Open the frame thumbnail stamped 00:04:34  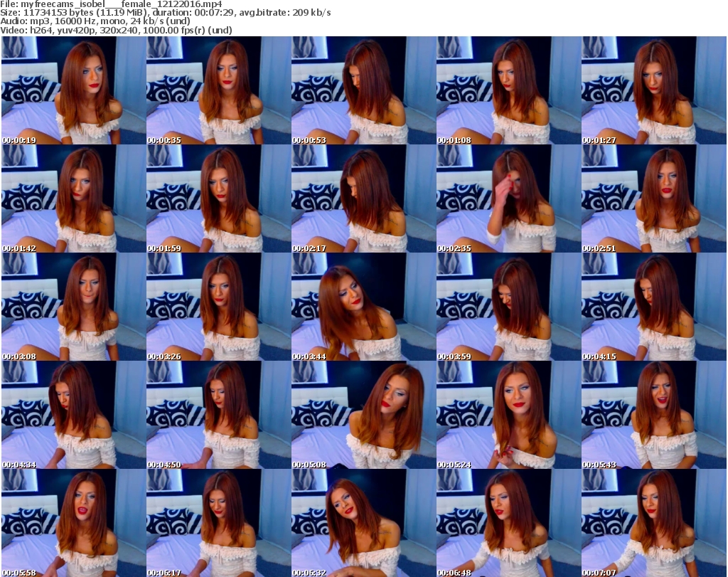(x=73, y=415)
